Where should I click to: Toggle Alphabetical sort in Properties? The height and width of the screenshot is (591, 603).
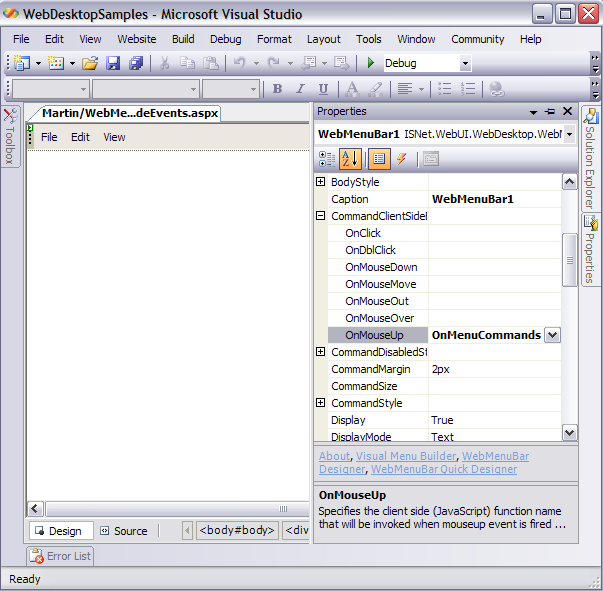pos(350,159)
